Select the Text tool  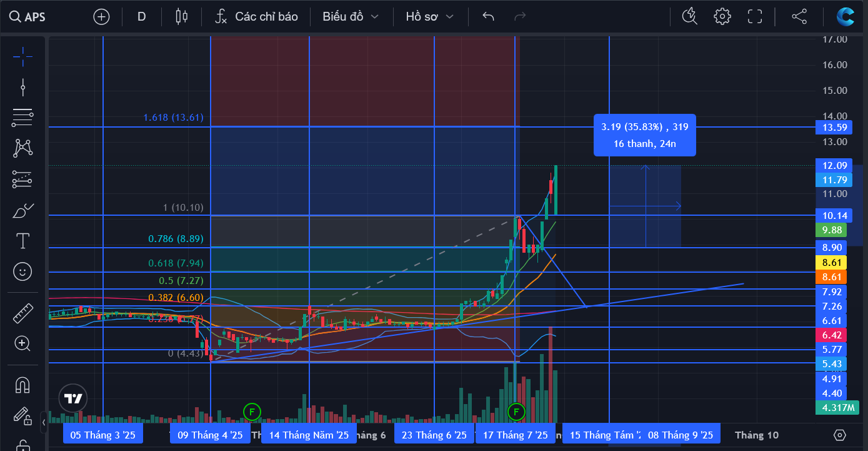pos(22,241)
